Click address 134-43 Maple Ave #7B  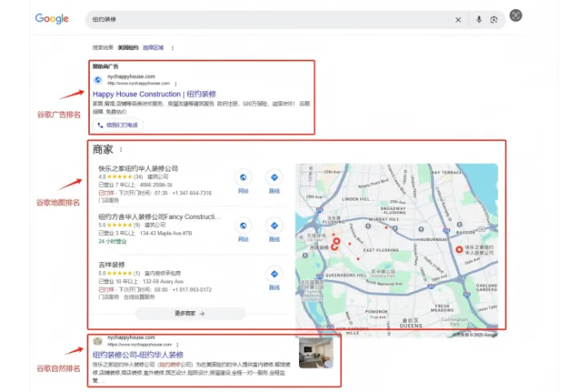click(166, 234)
